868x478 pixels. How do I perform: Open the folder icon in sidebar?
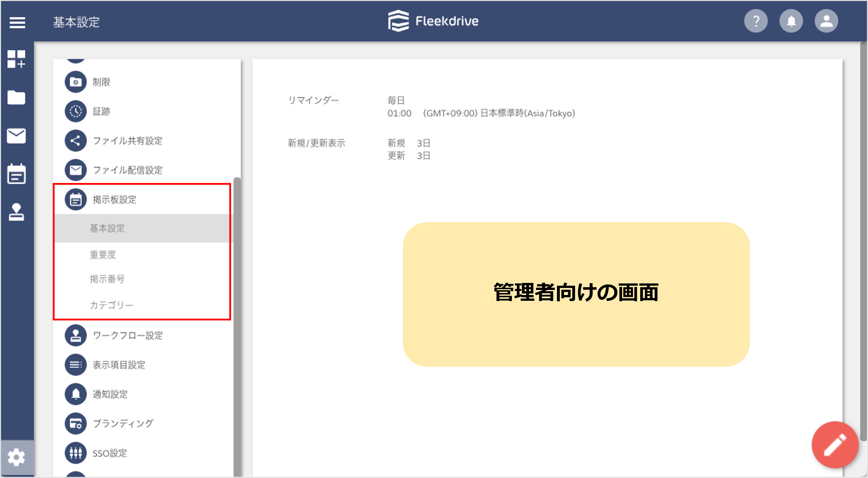16,97
